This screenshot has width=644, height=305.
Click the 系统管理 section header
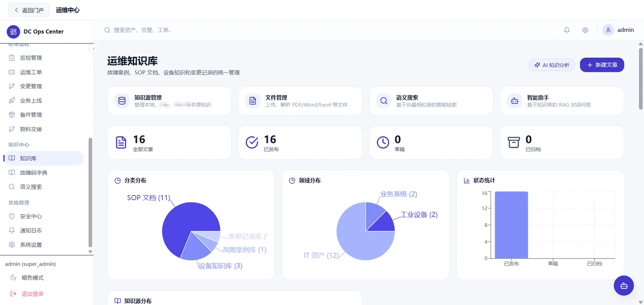(x=19, y=203)
